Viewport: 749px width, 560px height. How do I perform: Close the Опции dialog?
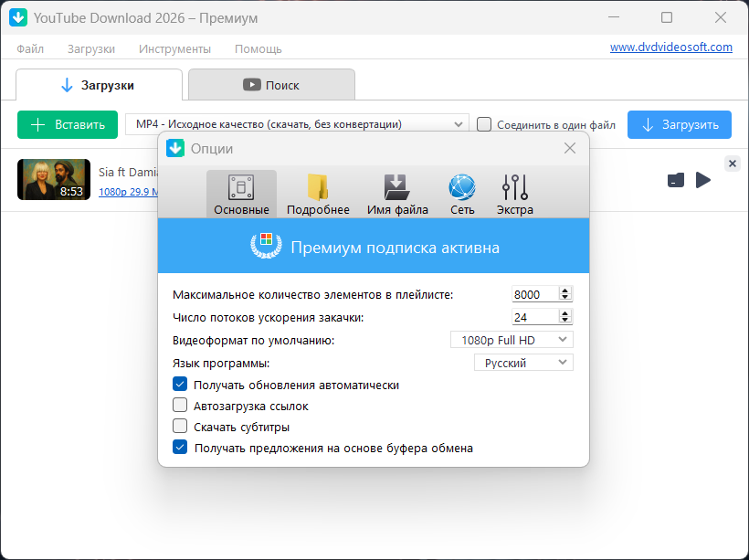569,148
